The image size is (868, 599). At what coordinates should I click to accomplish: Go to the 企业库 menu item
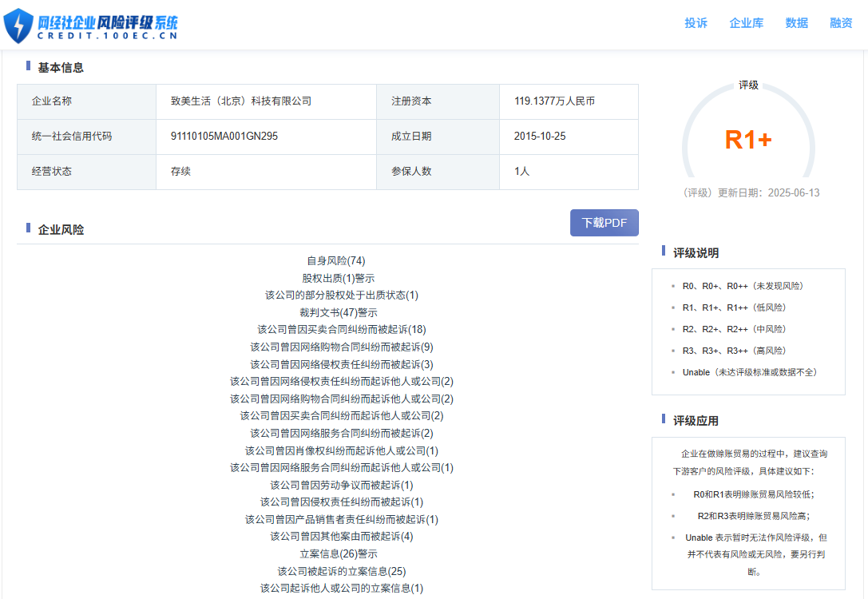tap(746, 23)
